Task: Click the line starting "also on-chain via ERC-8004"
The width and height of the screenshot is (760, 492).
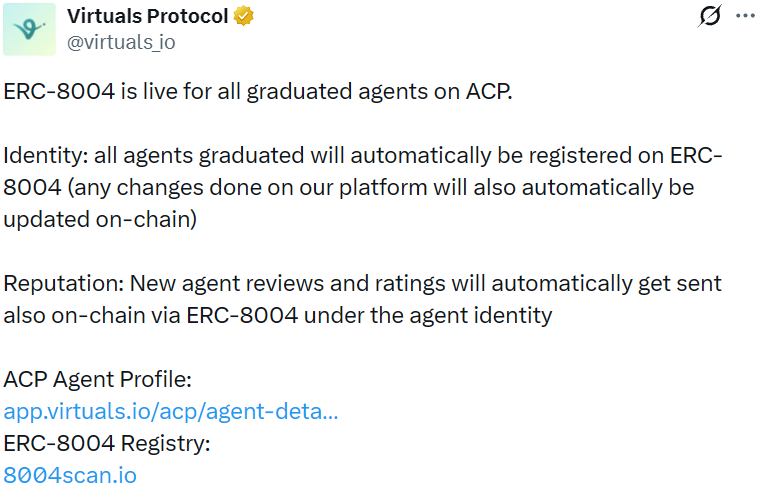Action: (x=278, y=316)
